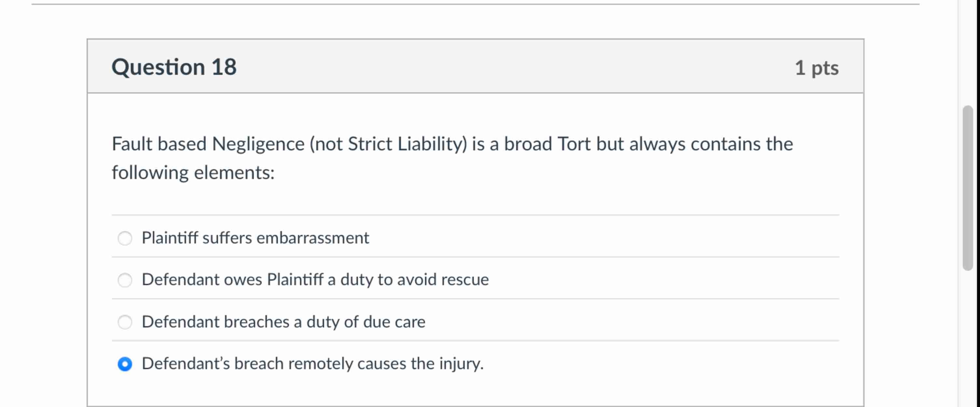Viewport: 980px width, 407px height.
Task: Click the 'Plaintiff suffers embarrassment' answer text
Action: 255,238
